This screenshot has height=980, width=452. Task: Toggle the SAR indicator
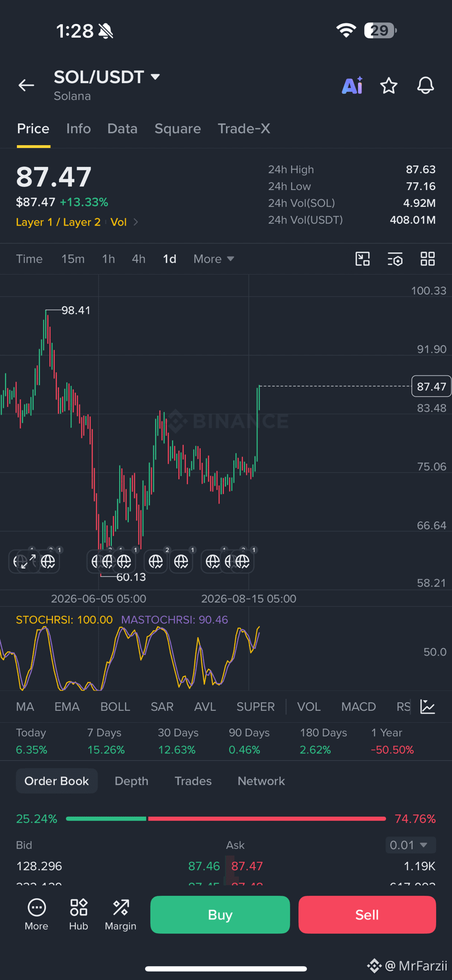pyautogui.click(x=162, y=706)
